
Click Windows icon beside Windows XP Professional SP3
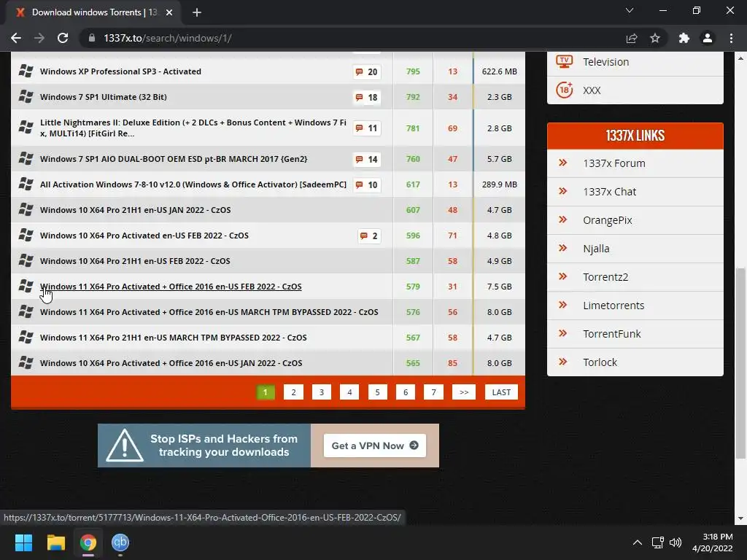26,71
